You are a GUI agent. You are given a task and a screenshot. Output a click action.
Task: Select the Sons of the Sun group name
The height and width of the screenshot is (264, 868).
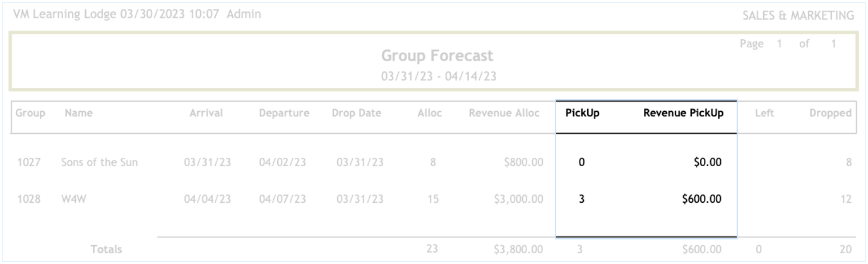click(99, 162)
